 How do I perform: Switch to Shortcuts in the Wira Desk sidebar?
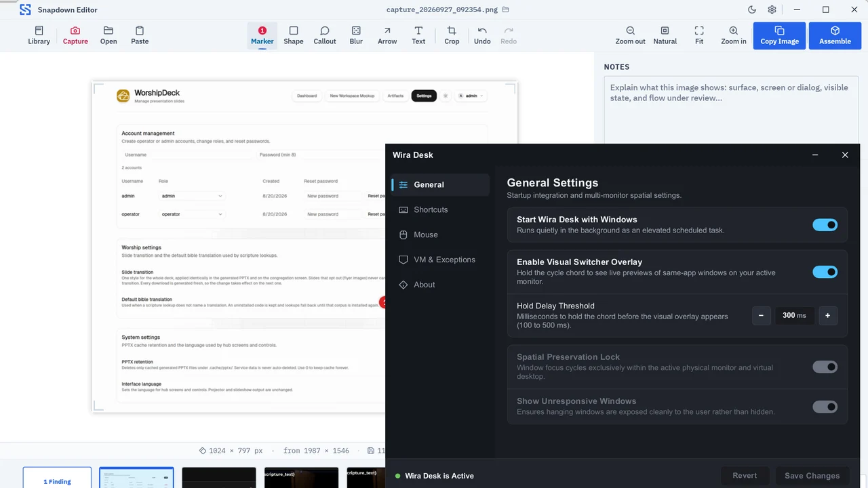click(440, 209)
